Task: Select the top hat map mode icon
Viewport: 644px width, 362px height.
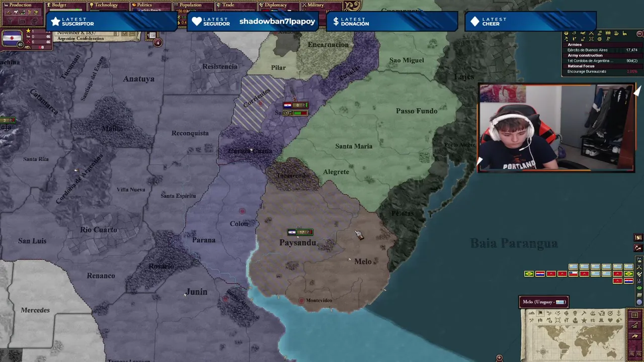Action: click(601, 320)
